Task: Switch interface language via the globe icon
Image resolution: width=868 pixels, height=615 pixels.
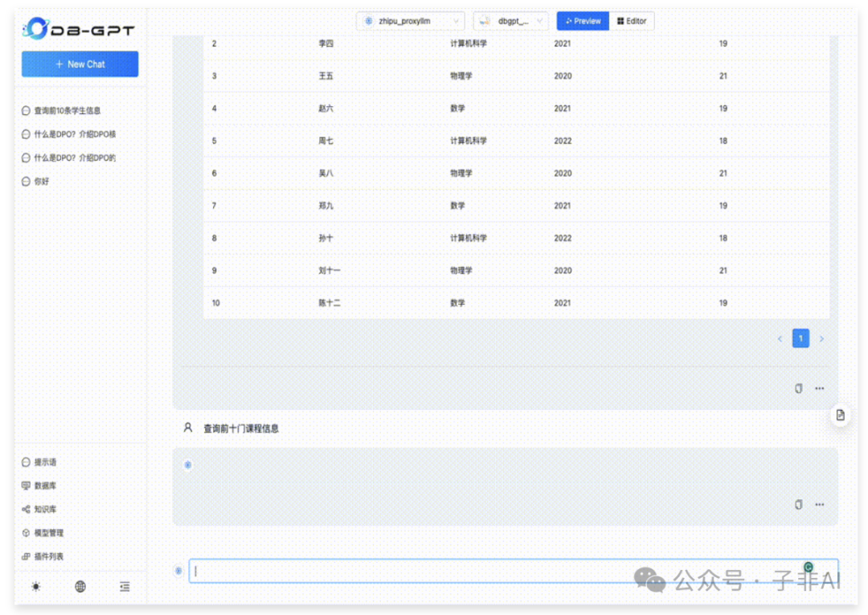Action: click(80, 587)
